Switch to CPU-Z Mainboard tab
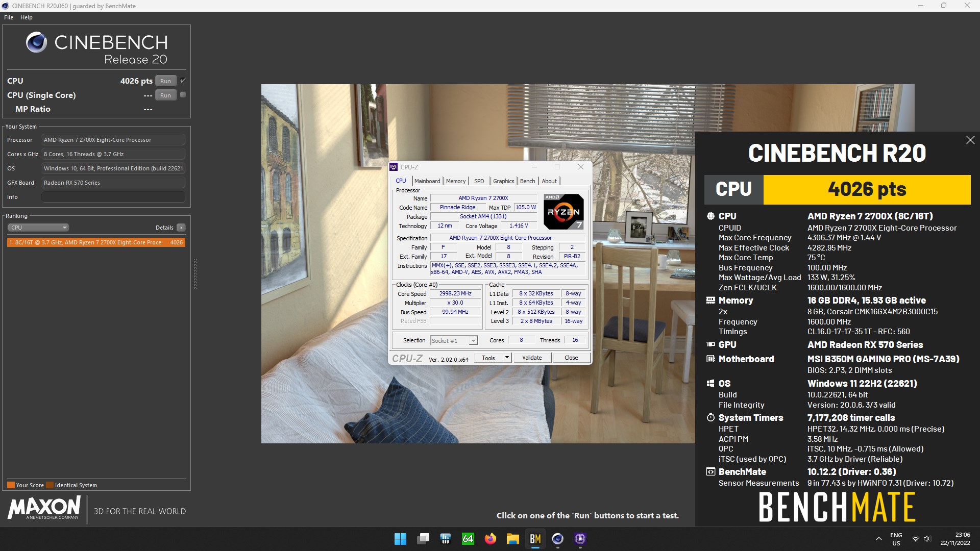Image resolution: width=980 pixels, height=551 pixels. click(x=427, y=181)
